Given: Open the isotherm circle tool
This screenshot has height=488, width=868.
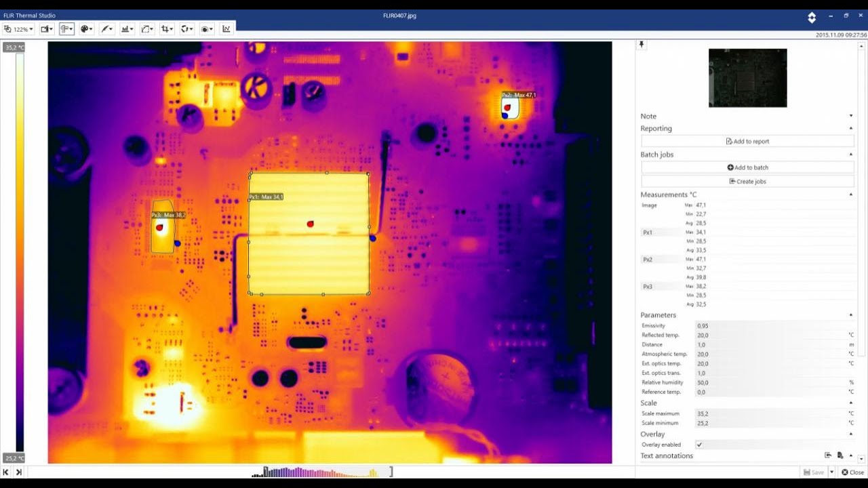Looking at the screenshot, I should pyautogui.click(x=207, y=29).
